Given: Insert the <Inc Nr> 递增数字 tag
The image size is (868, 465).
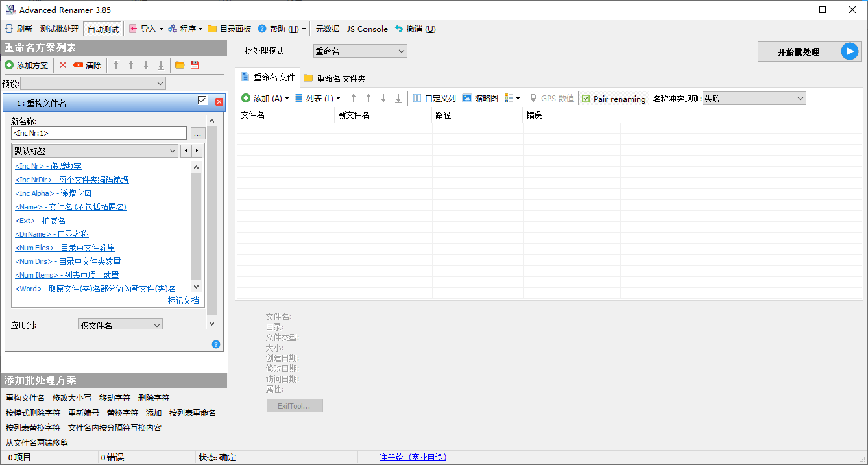Looking at the screenshot, I should (49, 166).
